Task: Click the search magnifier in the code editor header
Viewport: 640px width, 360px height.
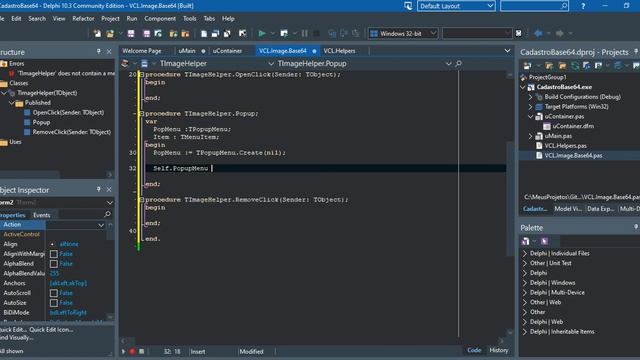Action: [458, 64]
